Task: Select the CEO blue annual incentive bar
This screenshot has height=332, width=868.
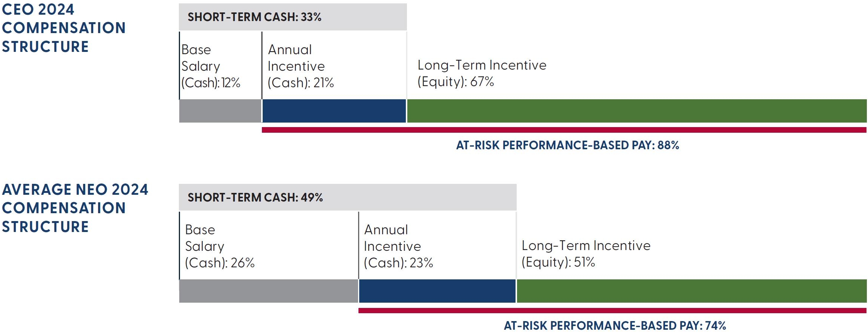Action: click(x=334, y=111)
